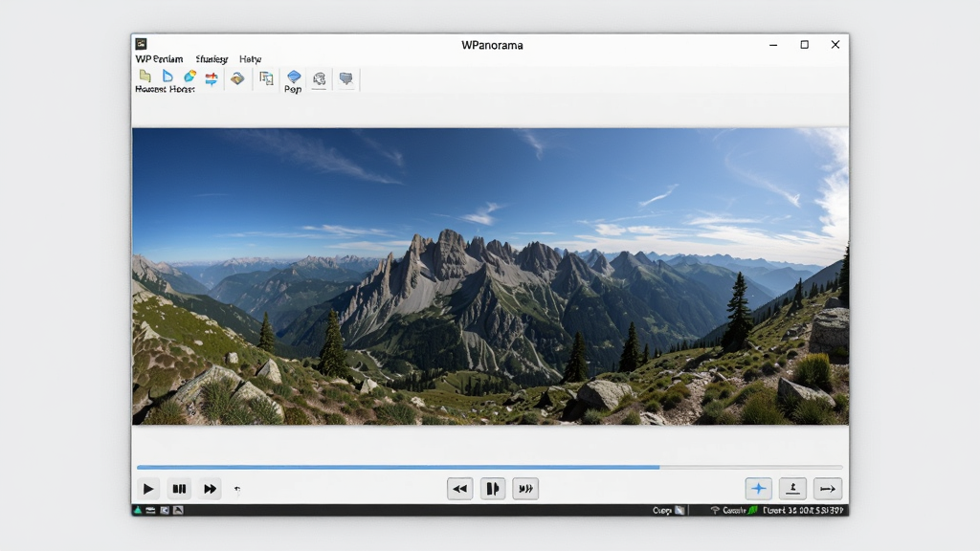Open the WP Peniam menu
980x551 pixels.
tap(160, 58)
